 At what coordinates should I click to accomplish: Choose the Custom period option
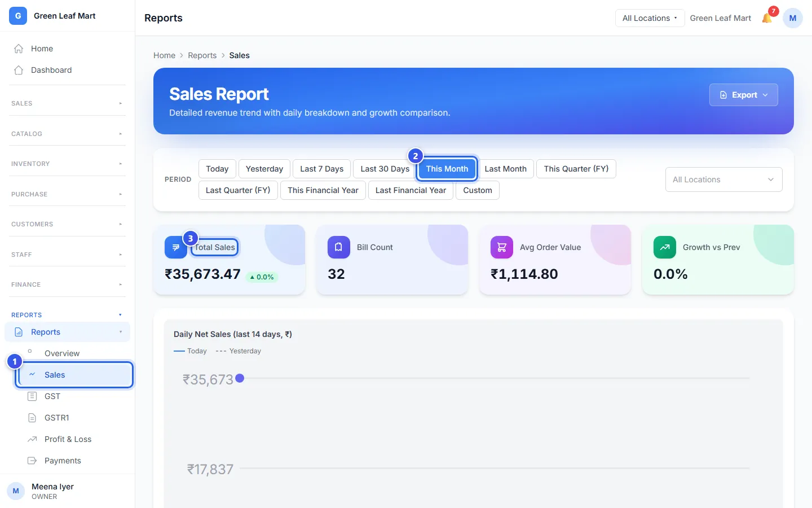click(478, 190)
